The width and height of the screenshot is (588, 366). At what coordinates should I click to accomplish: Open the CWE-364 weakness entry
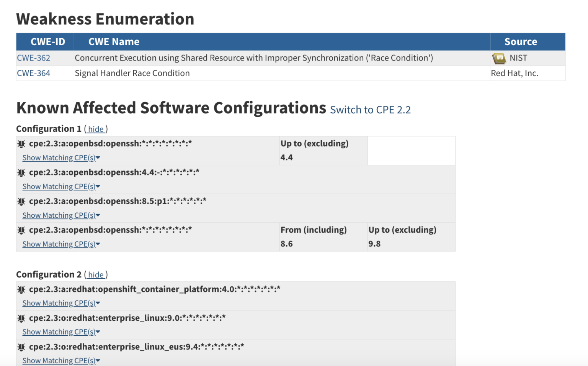(x=33, y=73)
